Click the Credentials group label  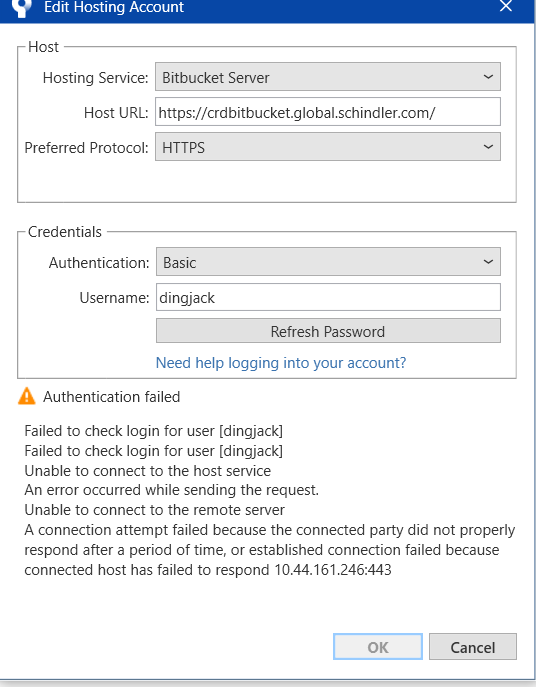click(x=65, y=232)
